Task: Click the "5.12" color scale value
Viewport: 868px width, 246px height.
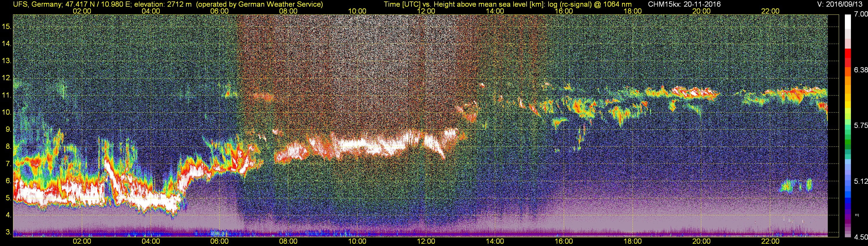Action: click(860, 181)
